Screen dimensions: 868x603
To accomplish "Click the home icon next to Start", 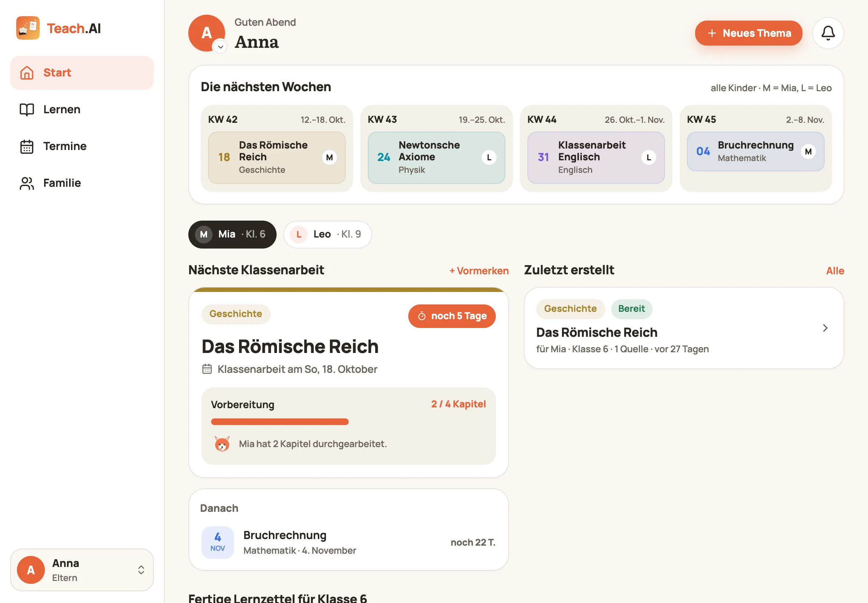I will click(27, 72).
